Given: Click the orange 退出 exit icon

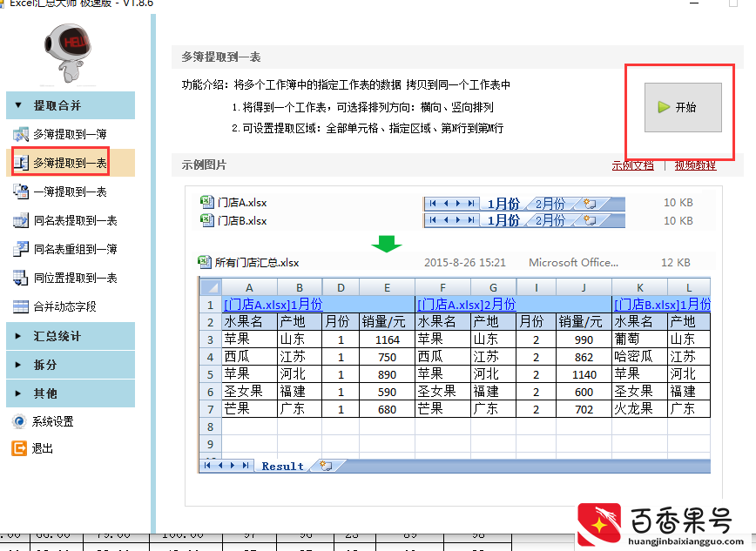Looking at the screenshot, I should pos(19,448).
